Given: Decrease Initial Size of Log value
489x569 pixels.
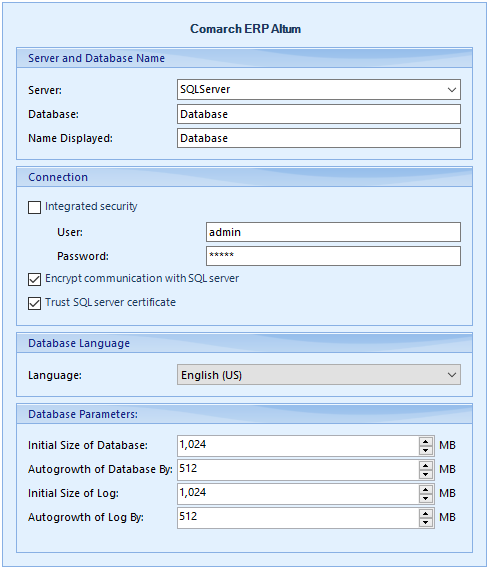Looking at the screenshot, I should tap(426, 498).
